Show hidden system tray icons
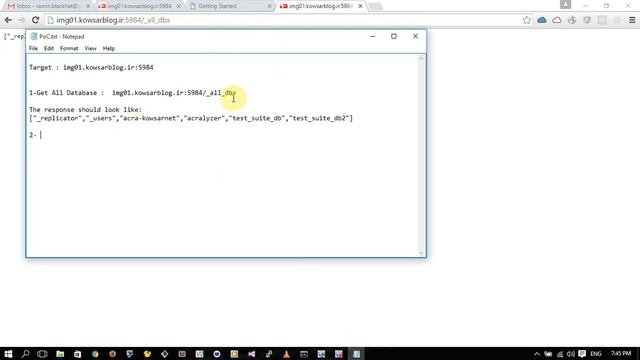Screen dimensions: 640x360 pyautogui.click(x=537, y=354)
